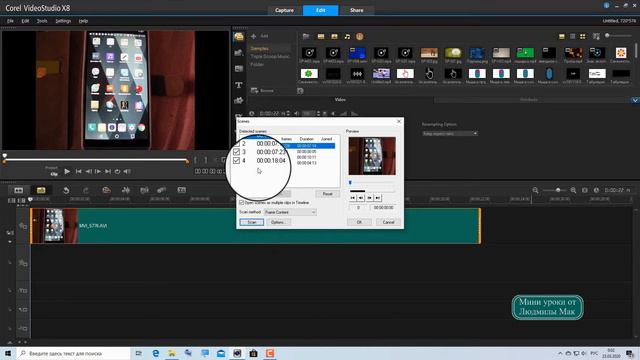
Task: Click the Scan button in Scenes dialog
Action: click(252, 222)
